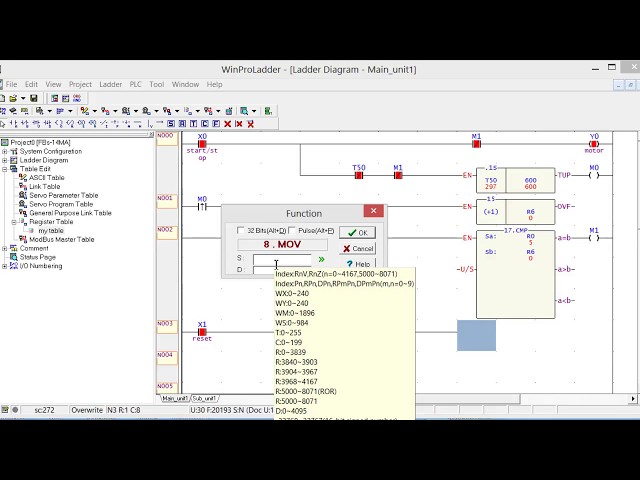Image resolution: width=640 pixels, height=480 pixels.
Task: Select D:0~4095 from operand list
Action: tap(291, 411)
